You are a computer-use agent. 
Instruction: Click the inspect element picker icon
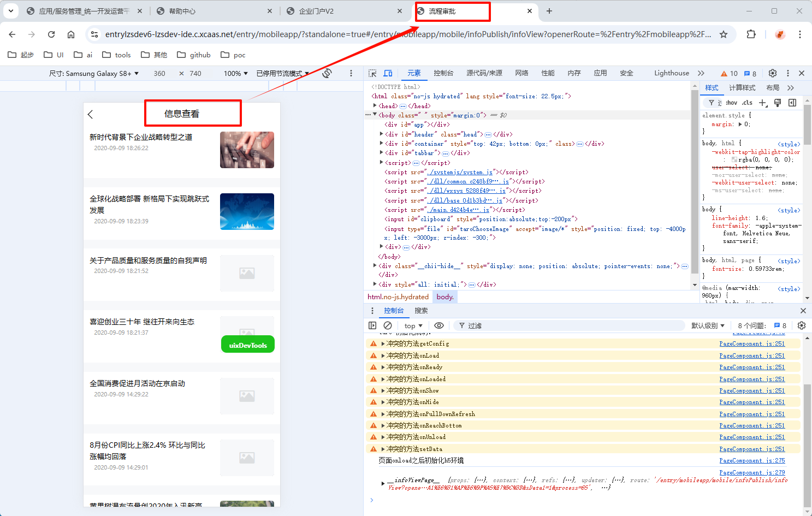pos(372,73)
